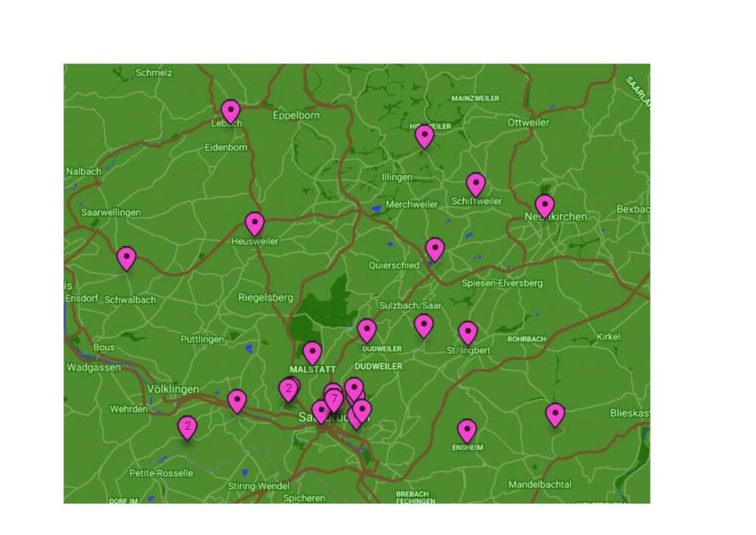Screen dimensions: 756x535
Task: Open the pin east of Völklingen
Action: (237, 401)
